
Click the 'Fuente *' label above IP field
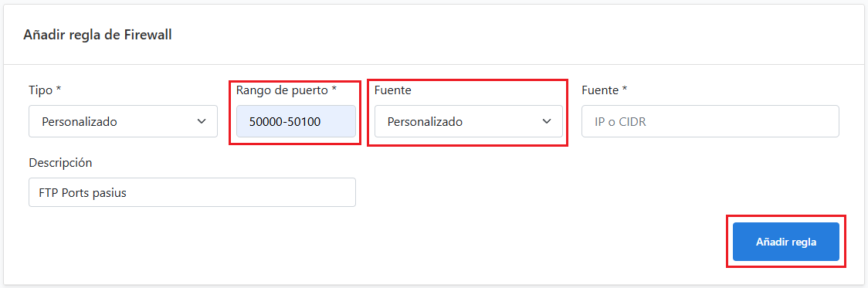pos(604,90)
